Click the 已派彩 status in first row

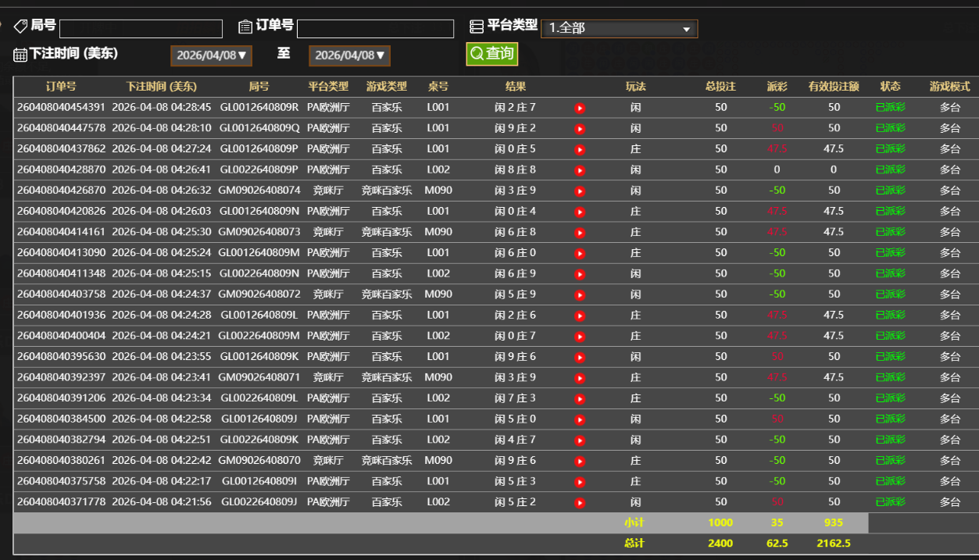tap(890, 108)
